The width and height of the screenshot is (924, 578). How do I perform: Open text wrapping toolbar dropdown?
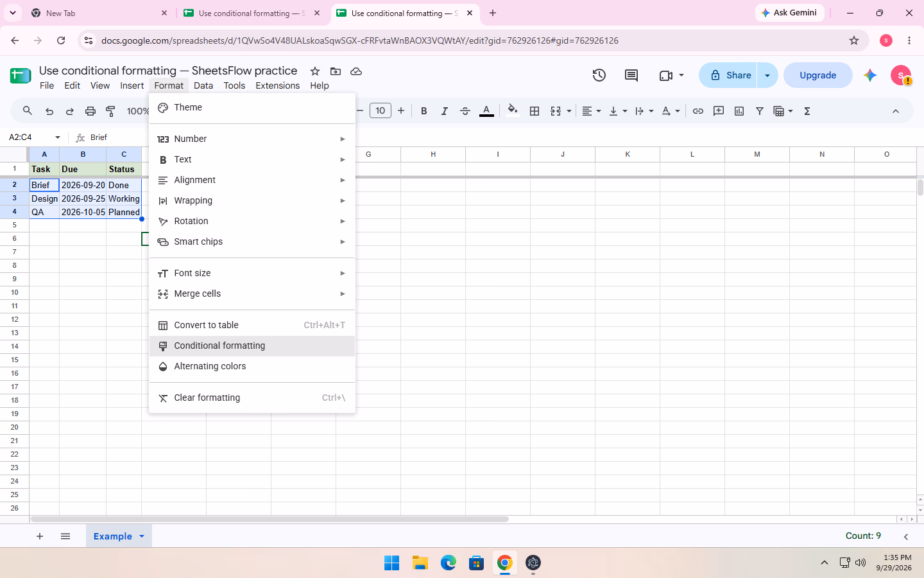[644, 111]
